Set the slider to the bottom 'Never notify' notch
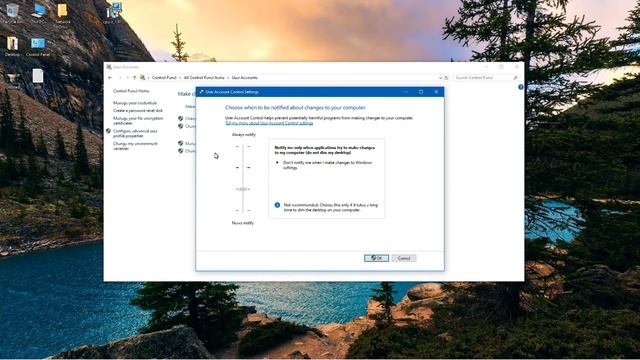 [243, 211]
